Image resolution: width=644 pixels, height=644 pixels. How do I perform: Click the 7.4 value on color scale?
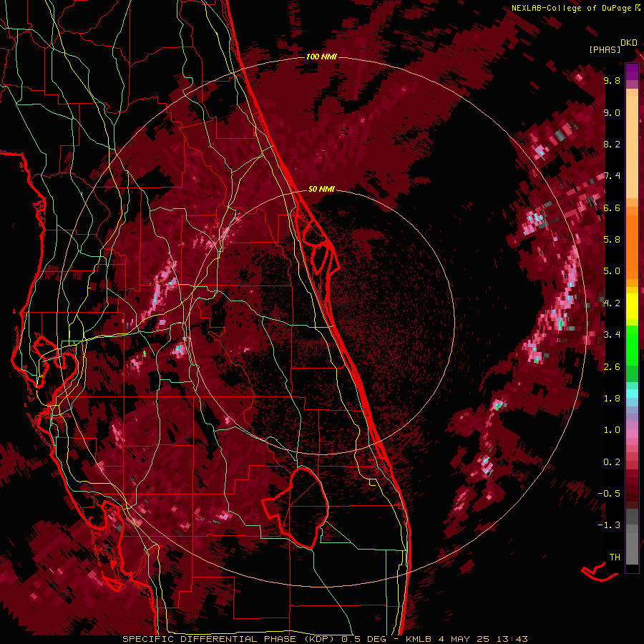612,176
